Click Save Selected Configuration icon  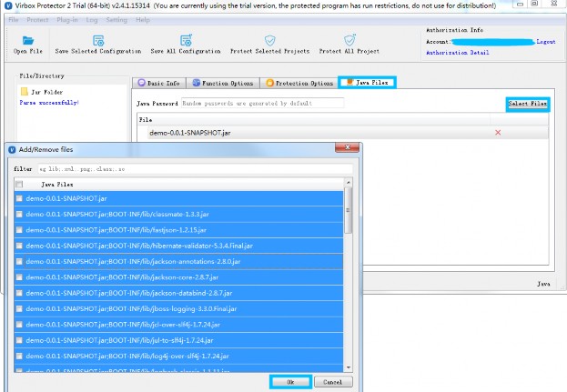pos(98,40)
